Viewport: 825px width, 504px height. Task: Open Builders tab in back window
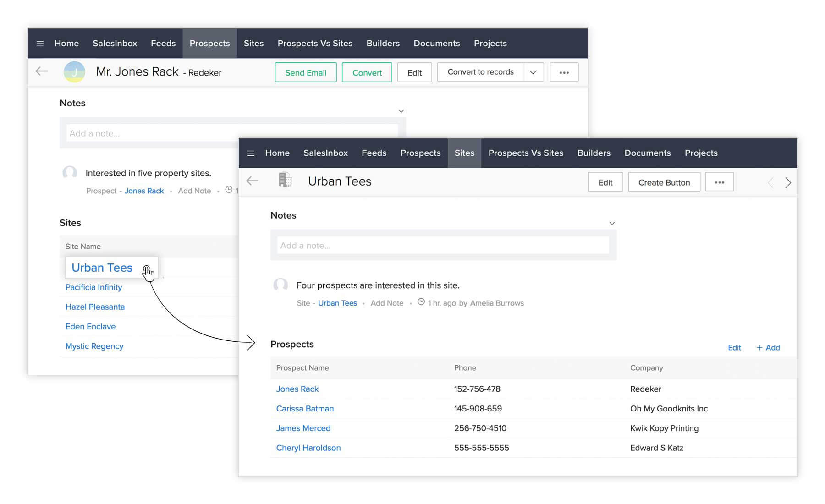383,43
